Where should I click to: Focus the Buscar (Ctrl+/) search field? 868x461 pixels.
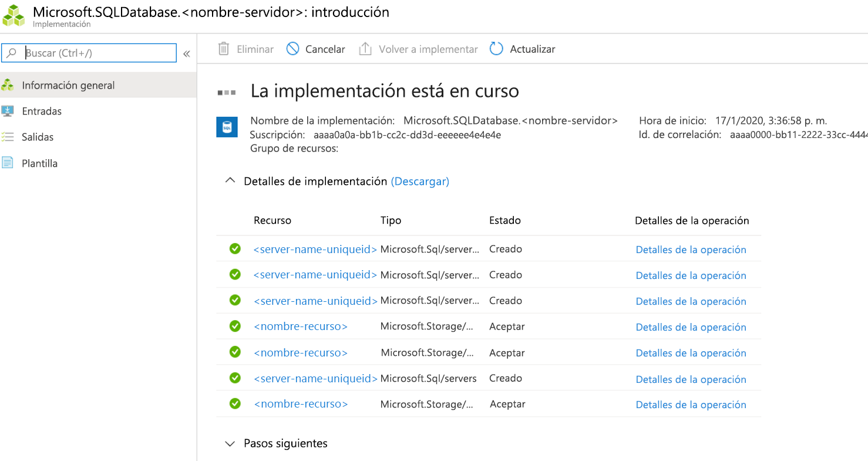[89, 53]
